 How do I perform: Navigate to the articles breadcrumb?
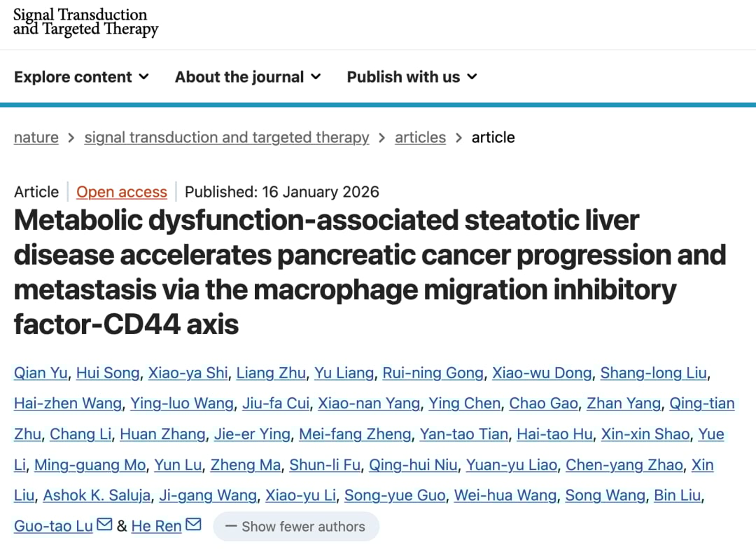[x=420, y=137]
